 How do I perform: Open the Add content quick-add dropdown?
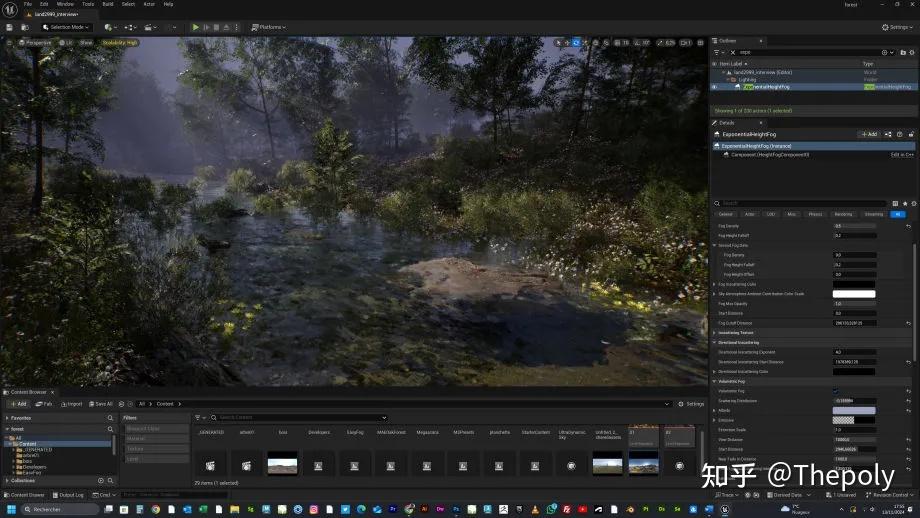click(110, 27)
